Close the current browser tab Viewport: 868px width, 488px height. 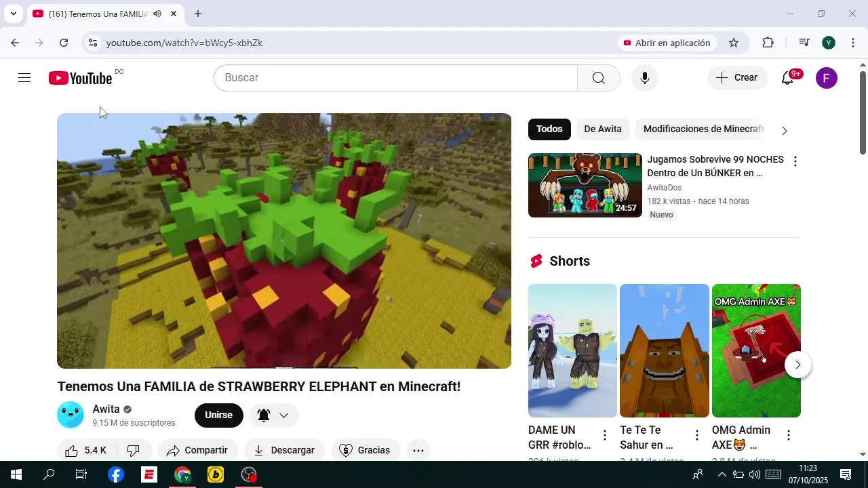174,14
